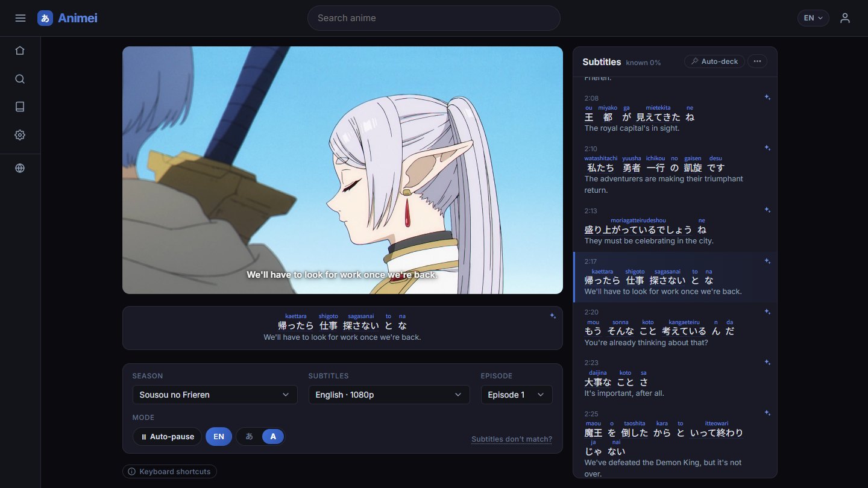Click sparkle icon on the 2:20 subtitle
The height and width of the screenshot is (488, 868).
tap(767, 311)
